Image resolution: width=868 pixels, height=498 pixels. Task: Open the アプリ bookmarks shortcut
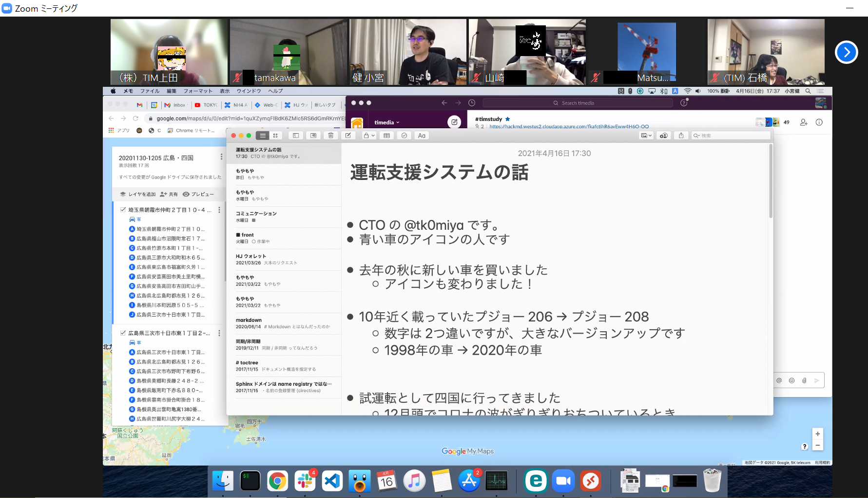(x=119, y=130)
